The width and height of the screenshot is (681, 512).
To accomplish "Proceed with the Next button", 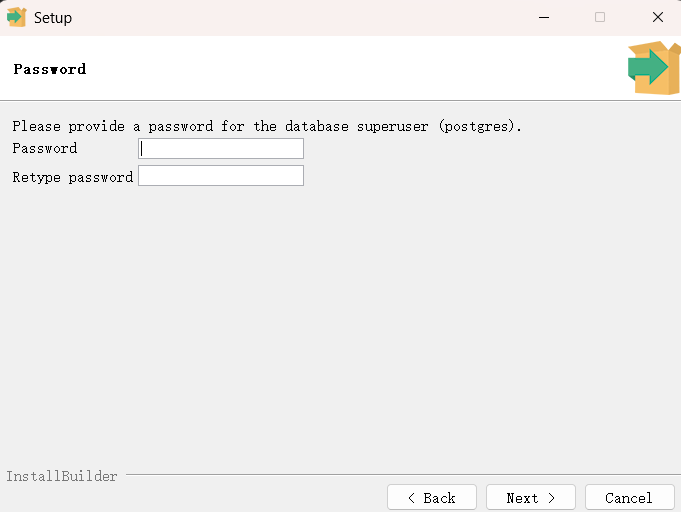I will click(531, 498).
